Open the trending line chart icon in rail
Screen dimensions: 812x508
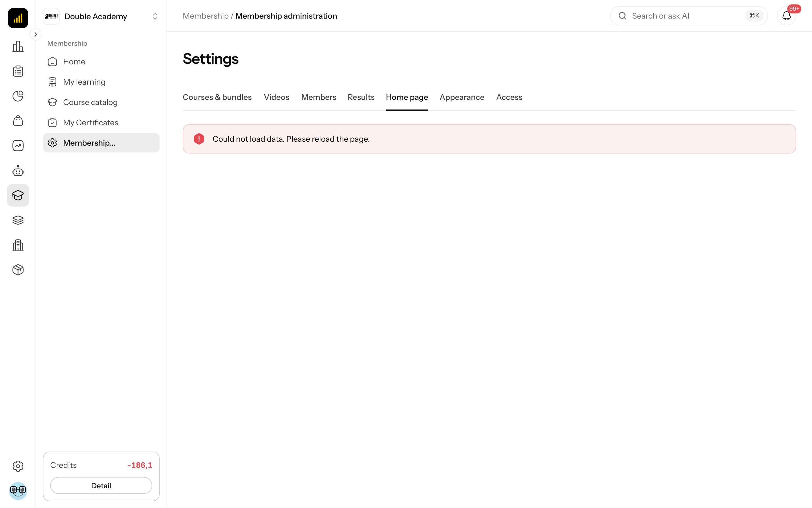[18, 146]
